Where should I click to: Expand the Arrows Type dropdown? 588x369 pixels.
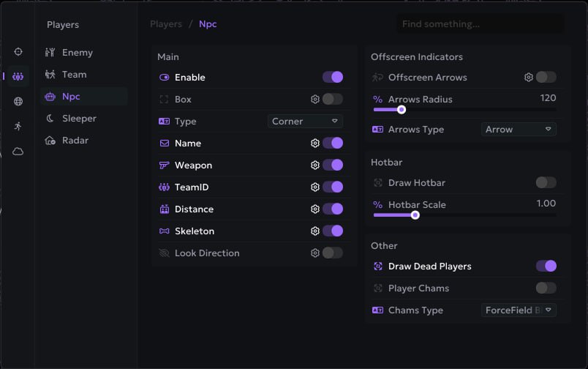tap(519, 130)
